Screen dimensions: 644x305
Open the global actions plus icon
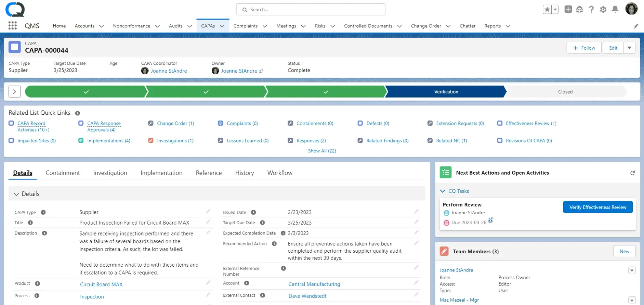(568, 10)
